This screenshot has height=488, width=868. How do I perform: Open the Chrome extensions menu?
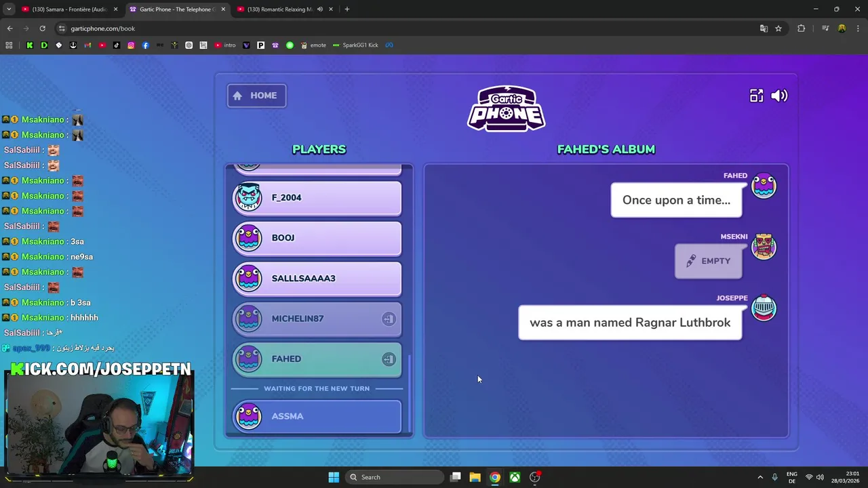[802, 28]
